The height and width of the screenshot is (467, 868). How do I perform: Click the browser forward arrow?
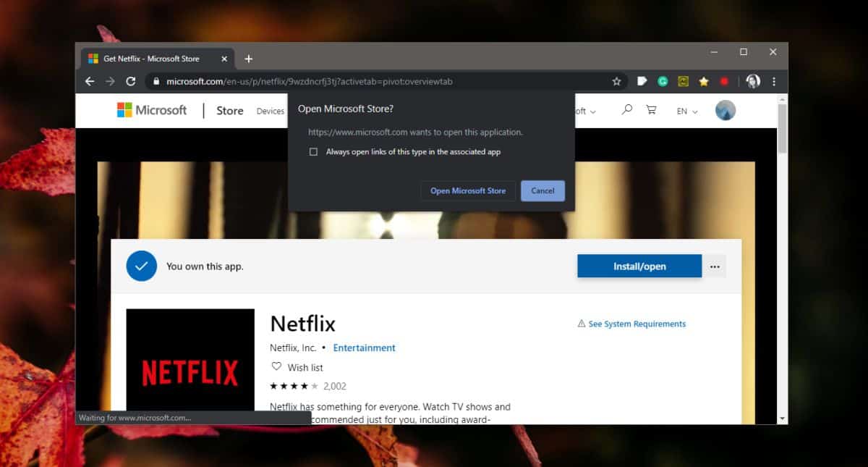coord(110,82)
